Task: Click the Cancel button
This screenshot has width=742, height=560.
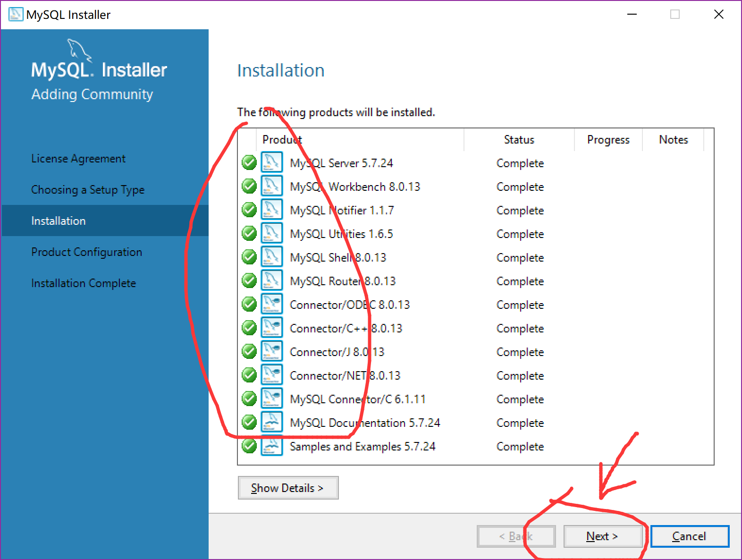Action: [690, 536]
